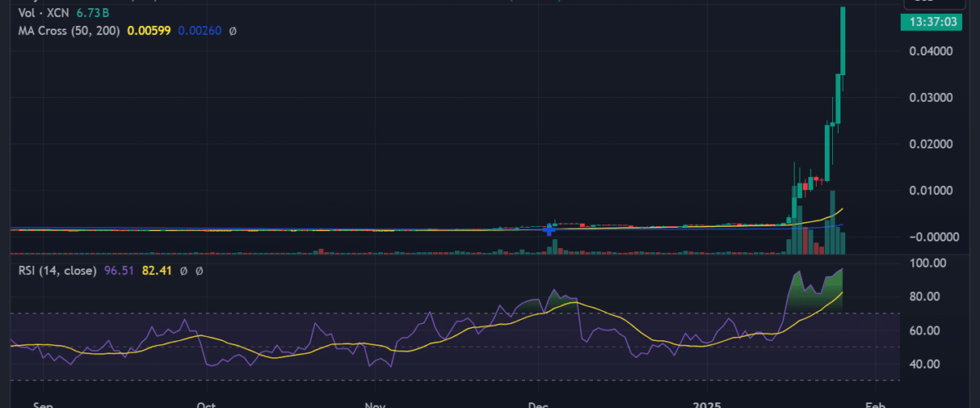The height and width of the screenshot is (408, 980).
Task: Click the Dec label on time axis
Action: pyautogui.click(x=537, y=403)
